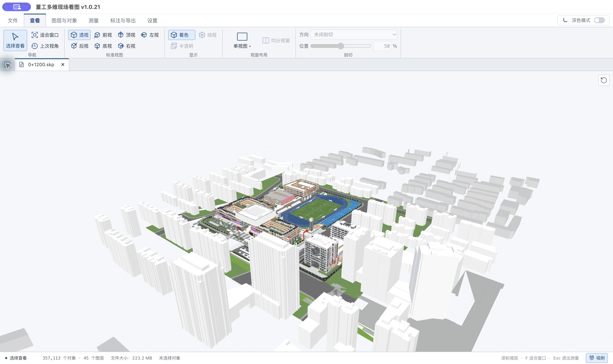This screenshot has width=613, height=364.
Task: Switch to 底视 bottom view
Action: [103, 46]
